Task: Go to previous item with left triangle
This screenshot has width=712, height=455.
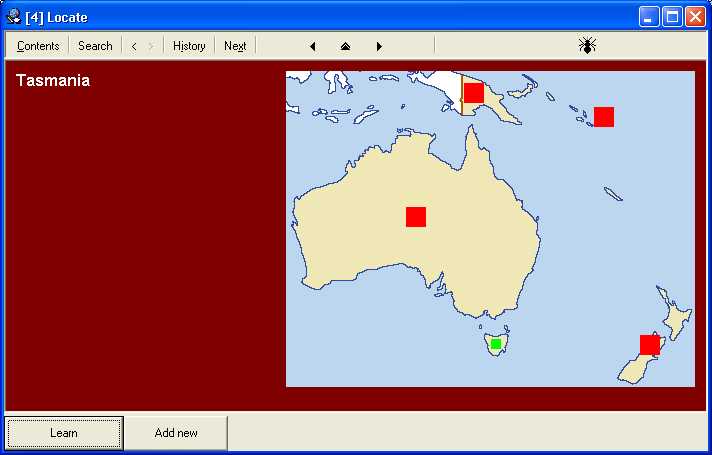Action: tap(313, 46)
